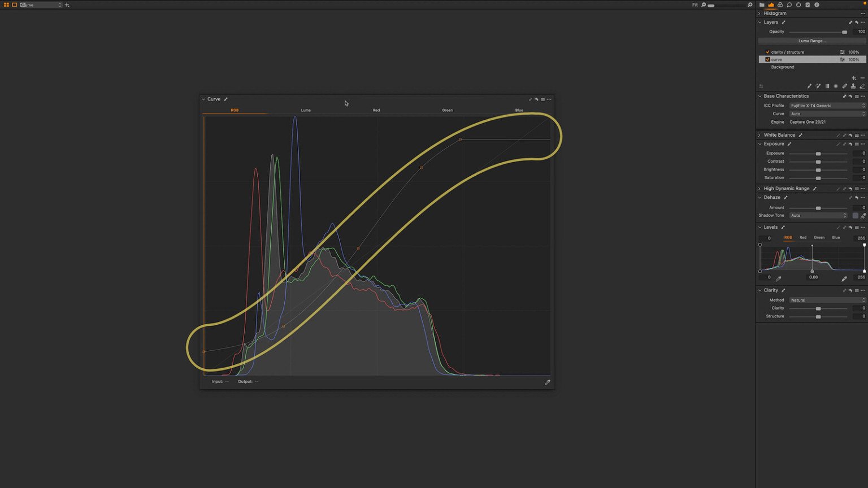Add a new layer with the plus button

(x=854, y=78)
